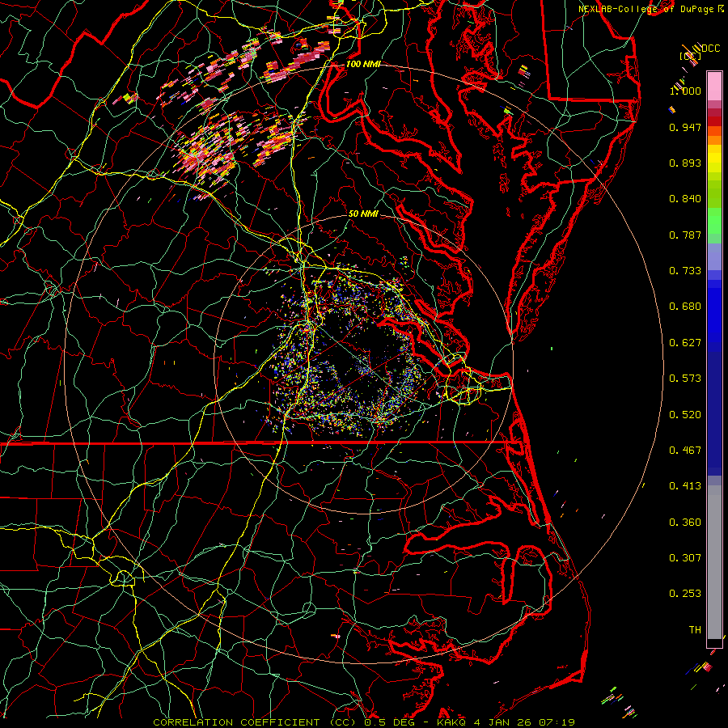Click the 0.893 scale value
The image size is (728, 728).
(x=684, y=163)
